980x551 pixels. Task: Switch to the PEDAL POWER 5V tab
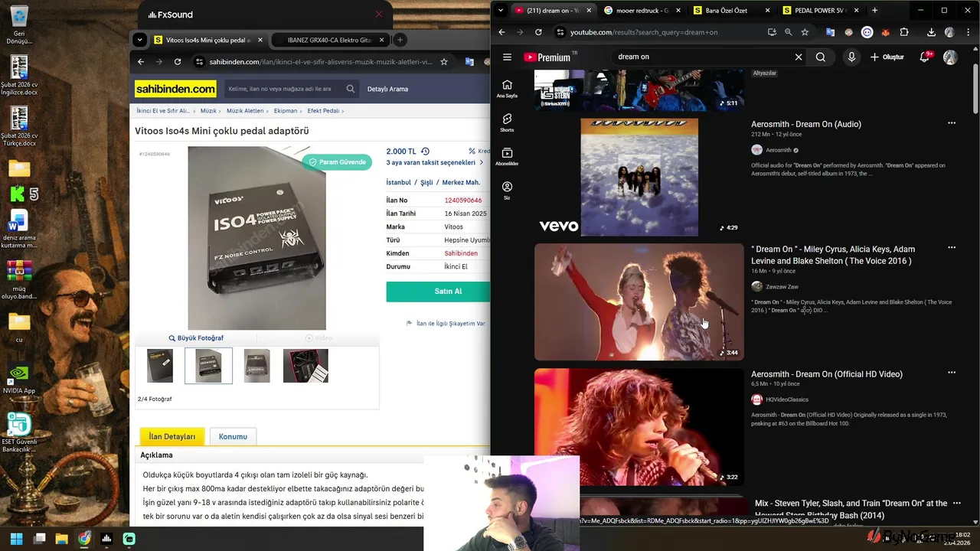point(819,11)
